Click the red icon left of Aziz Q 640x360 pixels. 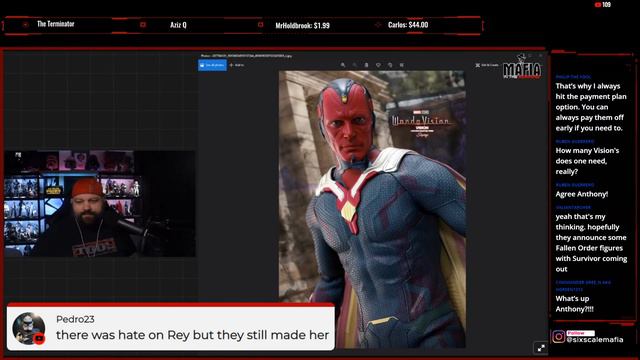coord(143,24)
